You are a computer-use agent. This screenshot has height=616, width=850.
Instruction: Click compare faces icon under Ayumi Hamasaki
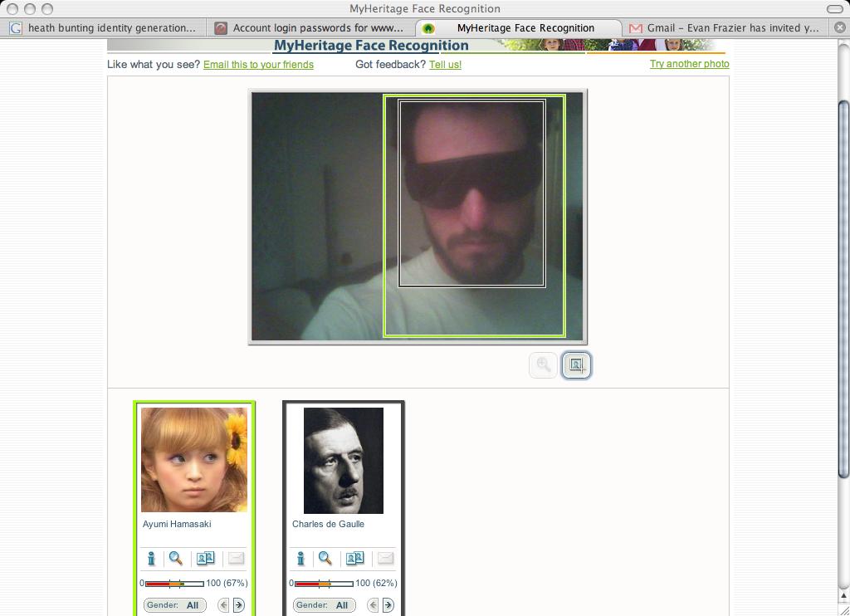206,558
